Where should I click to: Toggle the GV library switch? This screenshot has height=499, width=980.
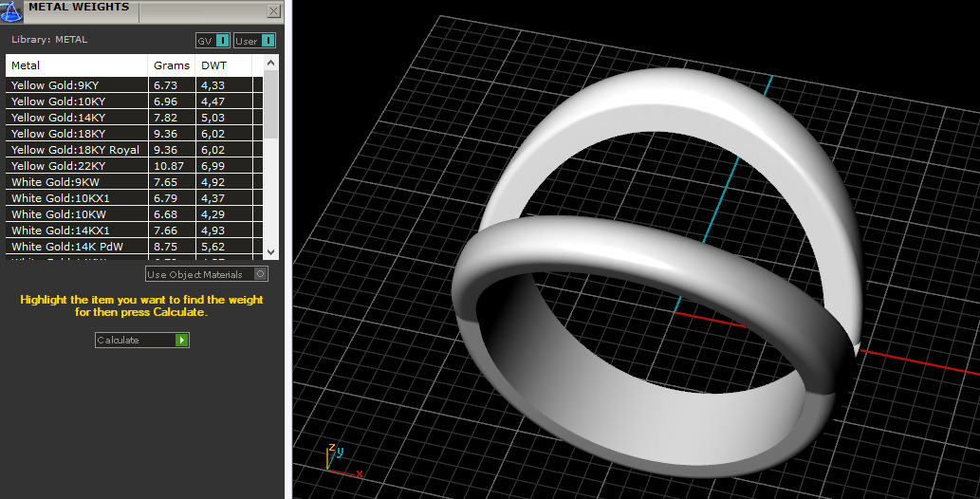point(213,41)
